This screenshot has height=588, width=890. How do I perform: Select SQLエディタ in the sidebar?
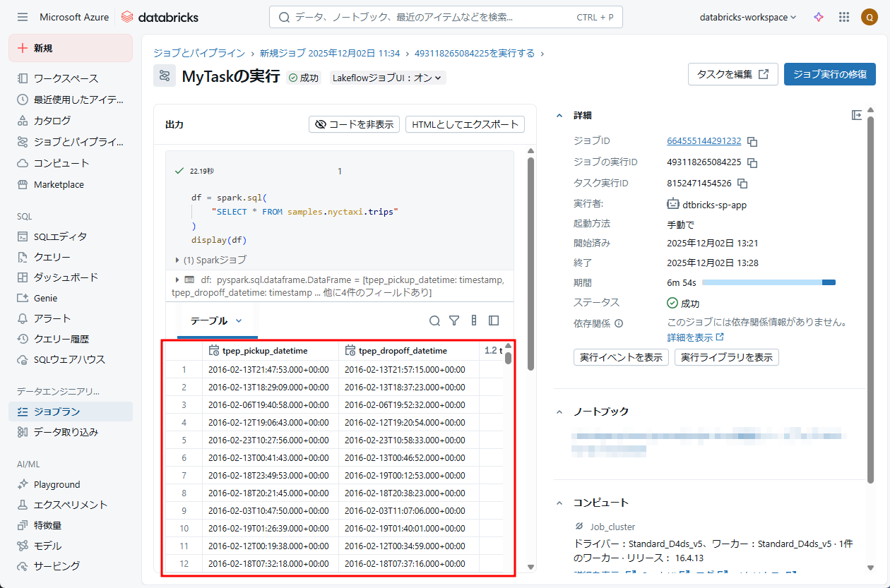[60, 236]
